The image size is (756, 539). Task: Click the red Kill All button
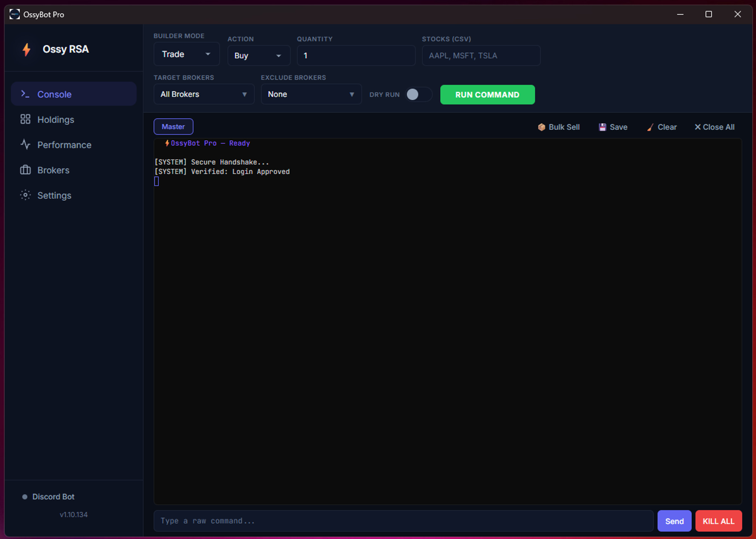(x=718, y=521)
